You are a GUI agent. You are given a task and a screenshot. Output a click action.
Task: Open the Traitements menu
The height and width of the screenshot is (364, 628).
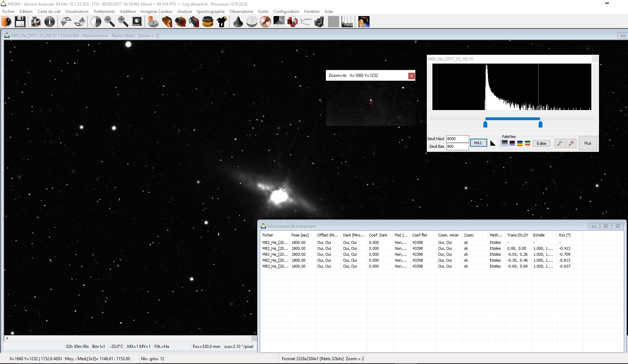tap(104, 12)
